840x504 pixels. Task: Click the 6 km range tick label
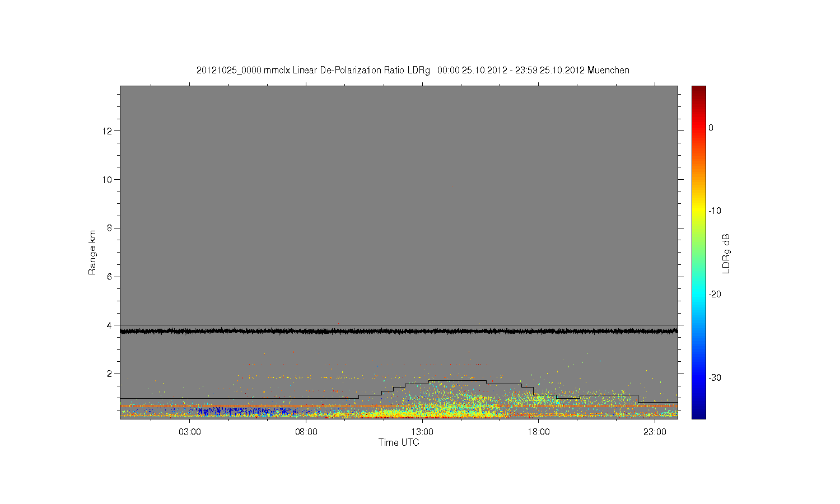point(110,277)
